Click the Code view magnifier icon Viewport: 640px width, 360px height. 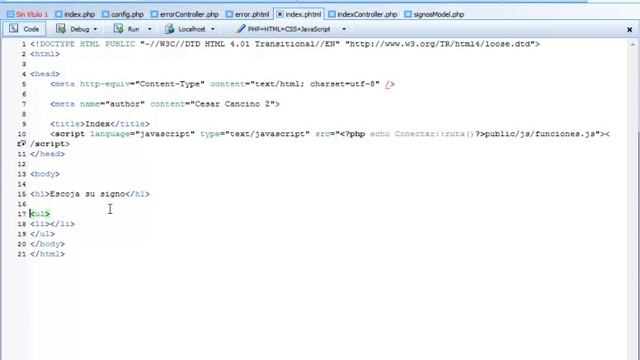(x=13, y=28)
